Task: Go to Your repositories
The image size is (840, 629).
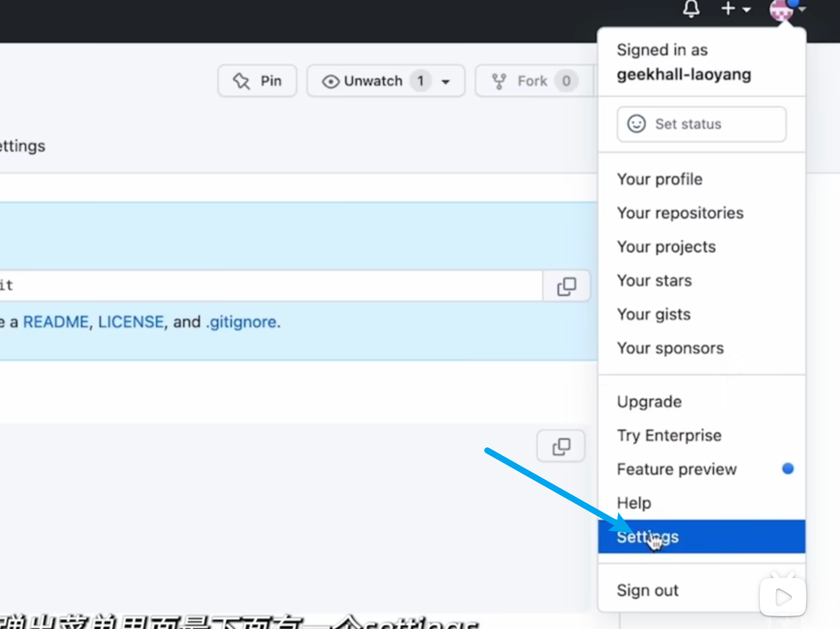Action: (x=702, y=213)
